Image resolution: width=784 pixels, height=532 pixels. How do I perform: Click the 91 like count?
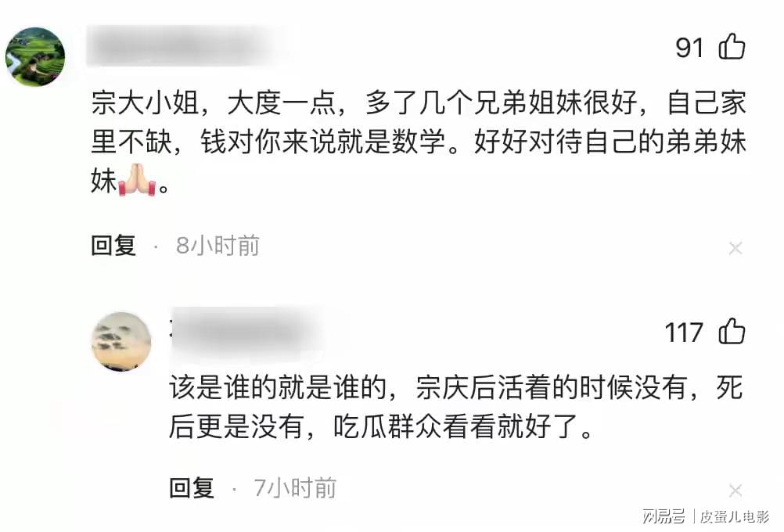[690, 48]
